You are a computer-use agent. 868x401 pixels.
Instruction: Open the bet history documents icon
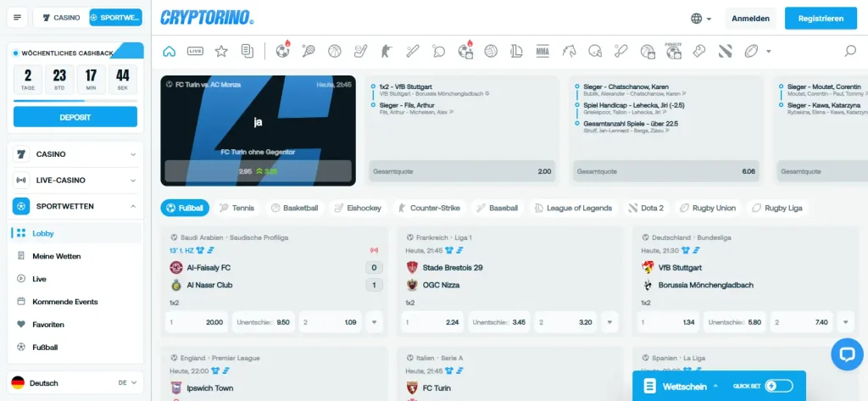248,51
